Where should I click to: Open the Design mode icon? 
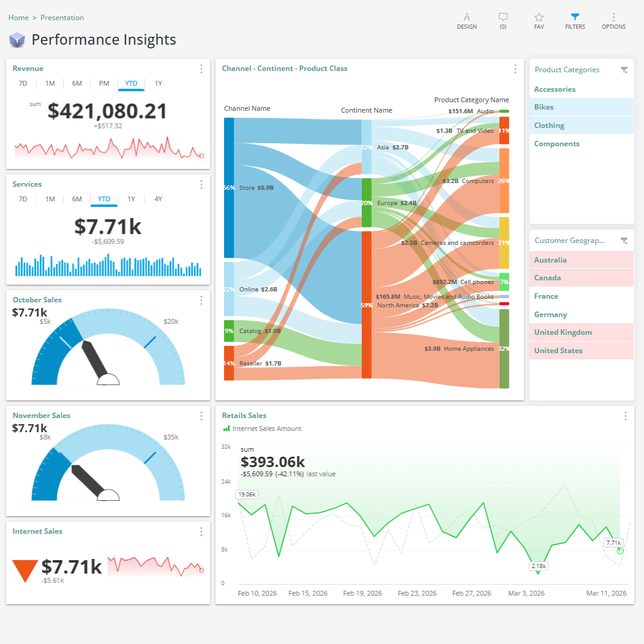pyautogui.click(x=466, y=18)
